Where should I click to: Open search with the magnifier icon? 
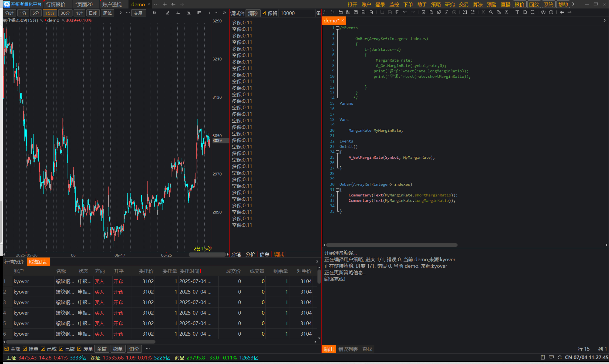tap(491, 12)
